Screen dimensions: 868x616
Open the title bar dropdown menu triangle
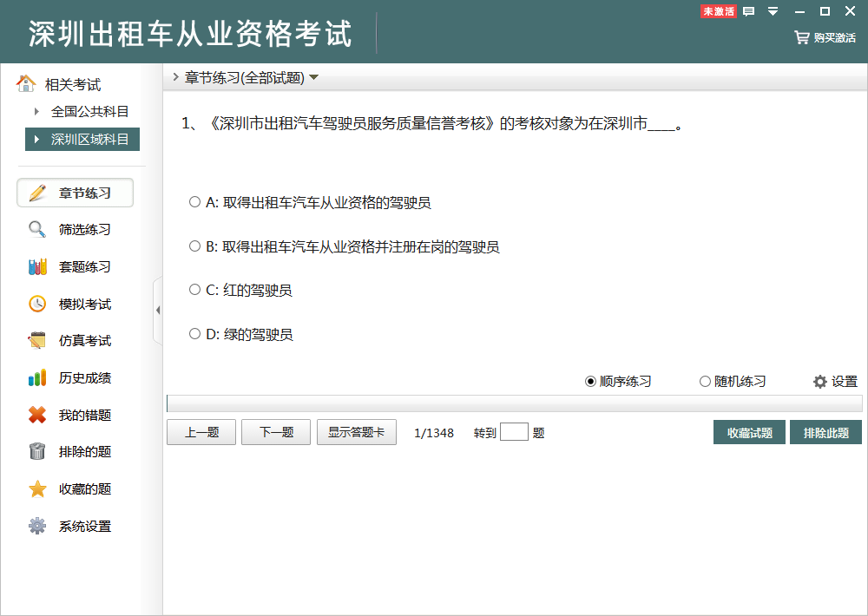(773, 11)
